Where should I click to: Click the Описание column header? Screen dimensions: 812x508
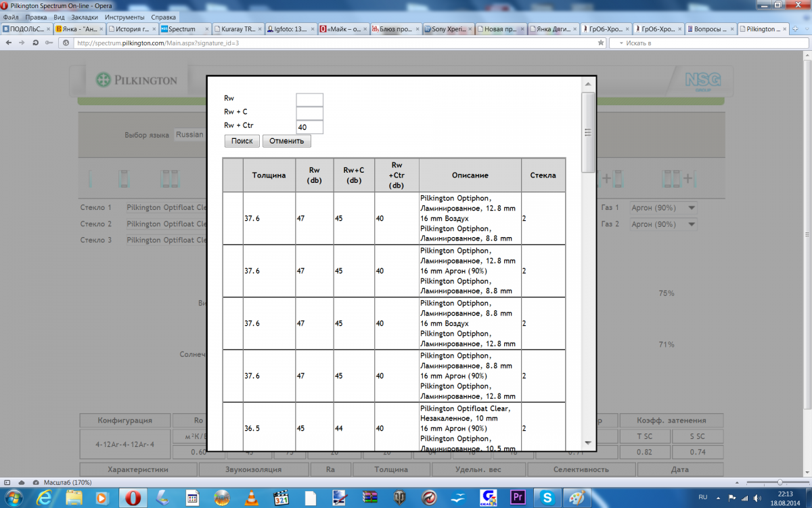click(470, 175)
